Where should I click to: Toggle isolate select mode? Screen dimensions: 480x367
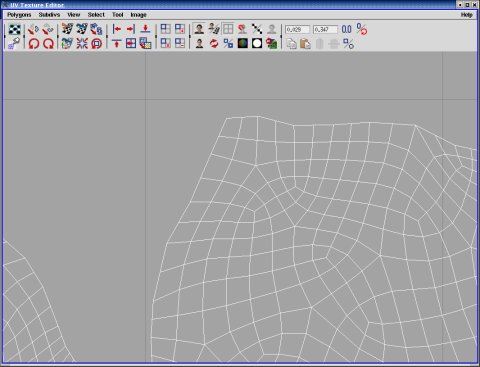tap(166, 29)
